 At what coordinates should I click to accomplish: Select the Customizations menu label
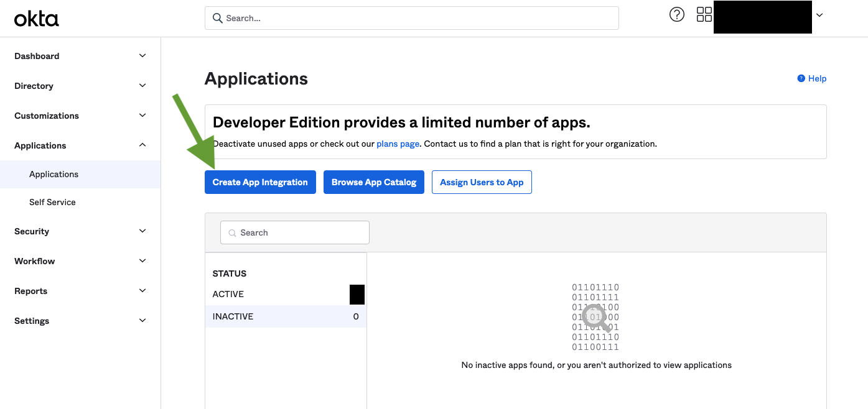[x=47, y=116]
